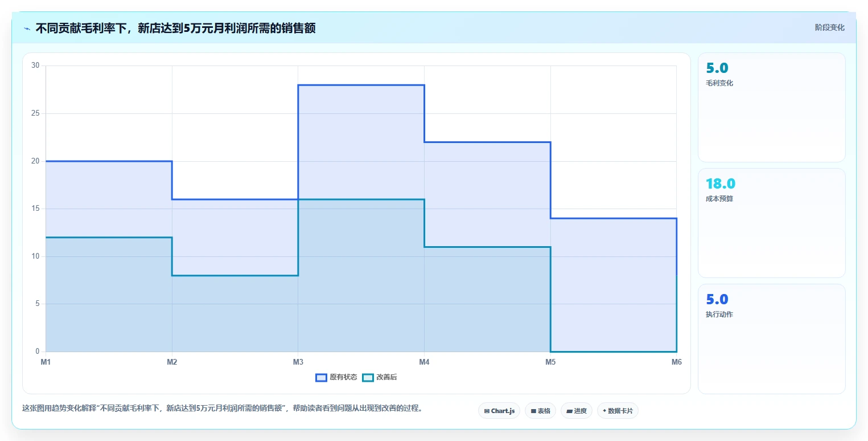The width and height of the screenshot is (868, 441).
Task: Click the 数据卡片 tag
Action: 618,411
